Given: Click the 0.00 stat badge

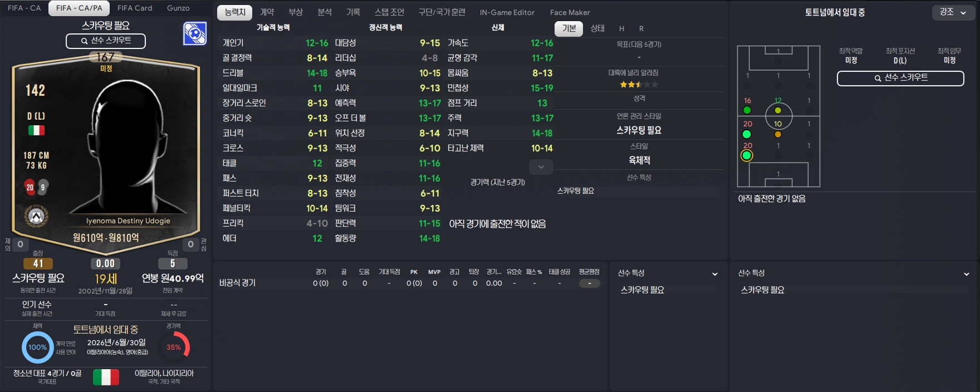Looking at the screenshot, I should click(105, 263).
